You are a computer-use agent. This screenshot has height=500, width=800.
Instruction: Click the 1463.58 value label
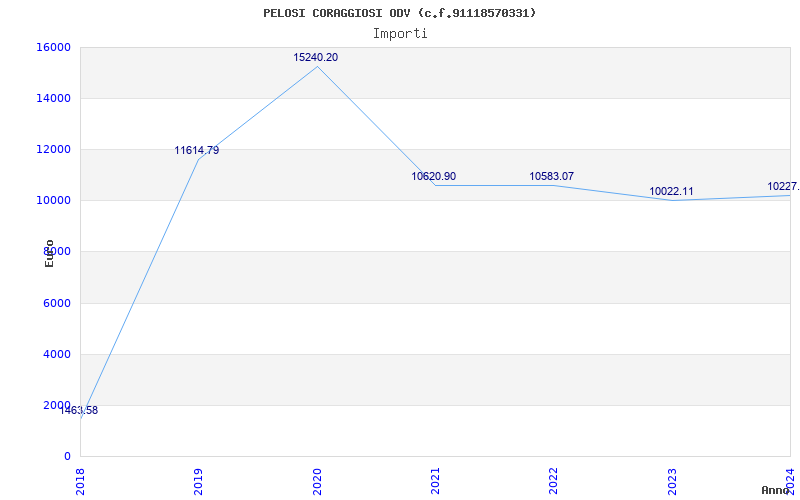[x=79, y=411]
